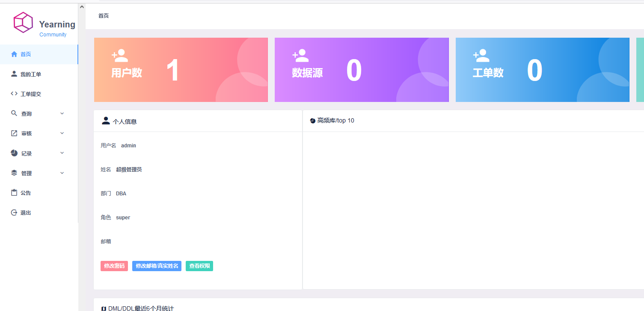
Task: Collapse sidebar using top arrow
Action: click(x=82, y=7)
